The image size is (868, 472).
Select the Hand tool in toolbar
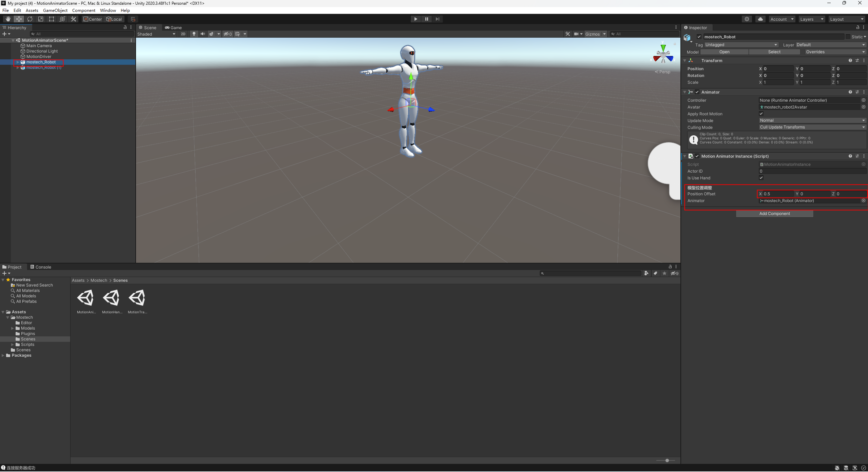(x=8, y=19)
